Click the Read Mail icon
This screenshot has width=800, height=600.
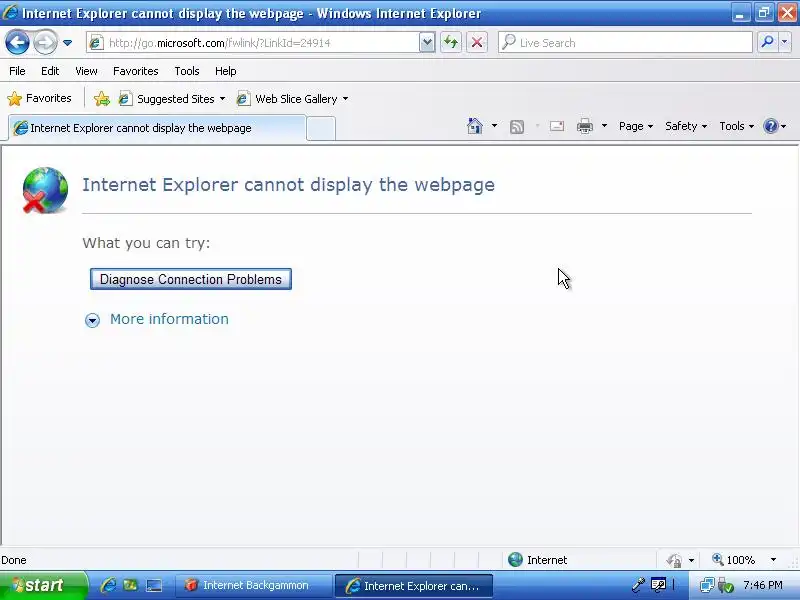(x=557, y=126)
